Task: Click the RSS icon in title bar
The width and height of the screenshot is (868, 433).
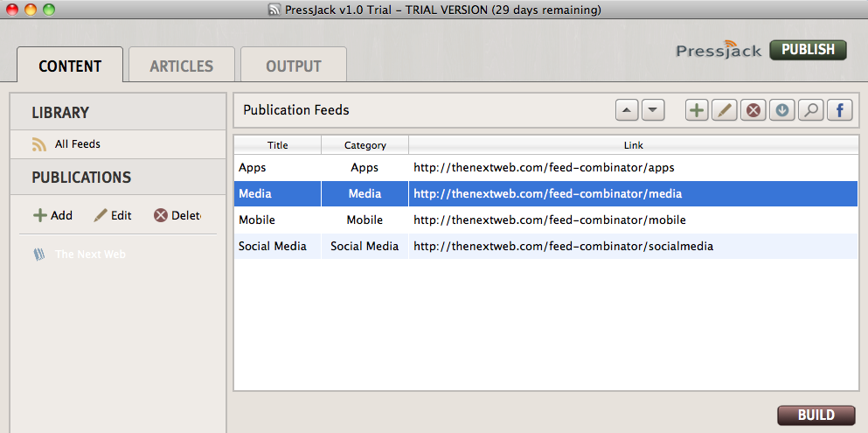Action: click(x=274, y=10)
